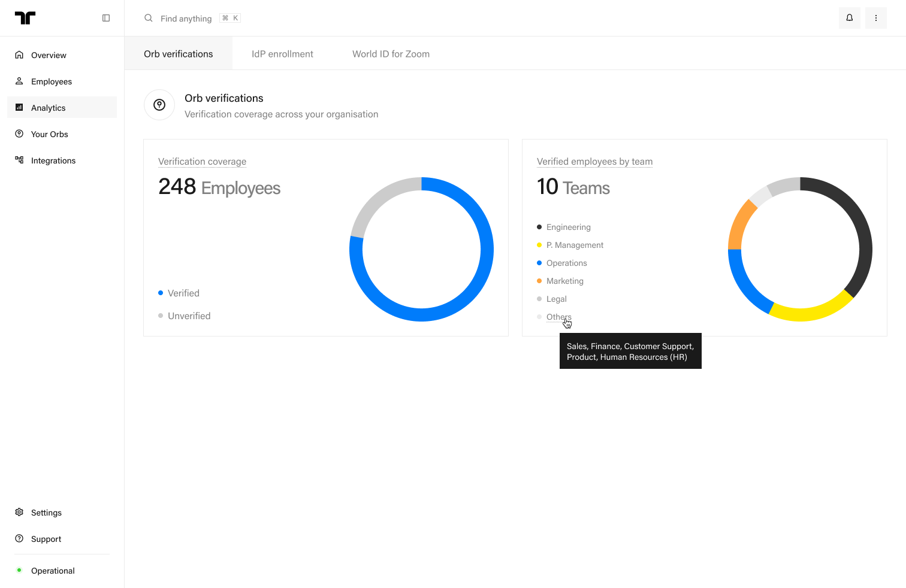Screen dimensions: 906x588
Task: Click the Integrations icon
Action: 19,160
